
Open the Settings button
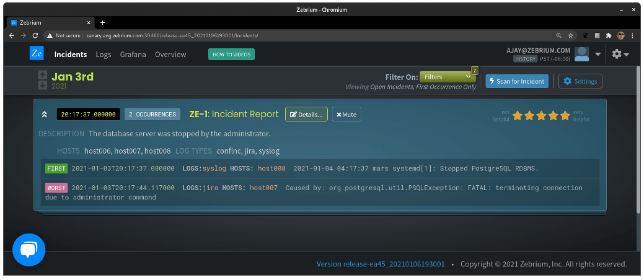pyautogui.click(x=580, y=81)
